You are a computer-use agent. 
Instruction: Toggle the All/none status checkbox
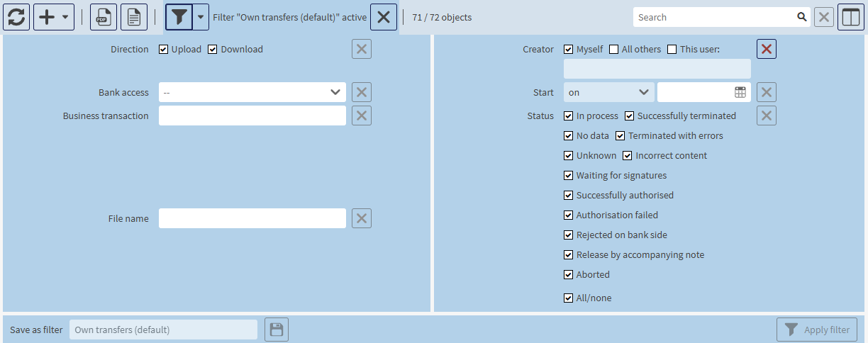tap(569, 298)
